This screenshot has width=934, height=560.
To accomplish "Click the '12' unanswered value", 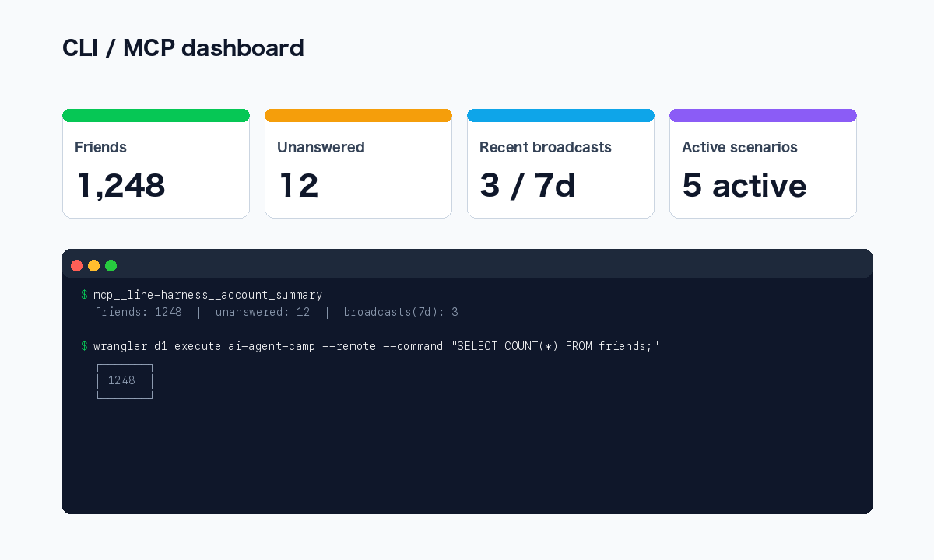I will point(299,186).
